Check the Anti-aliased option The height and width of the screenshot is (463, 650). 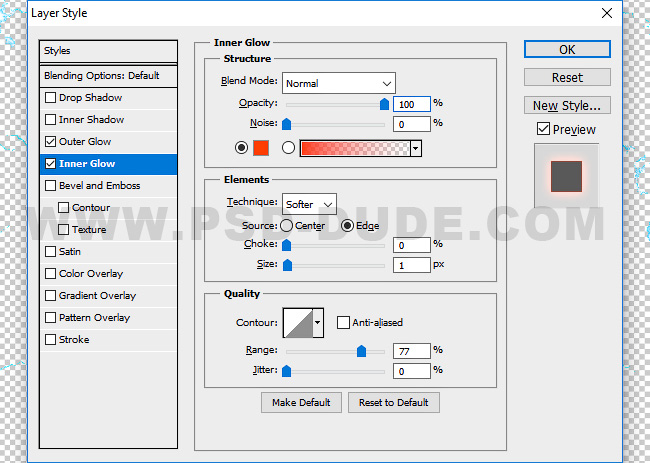tap(343, 322)
